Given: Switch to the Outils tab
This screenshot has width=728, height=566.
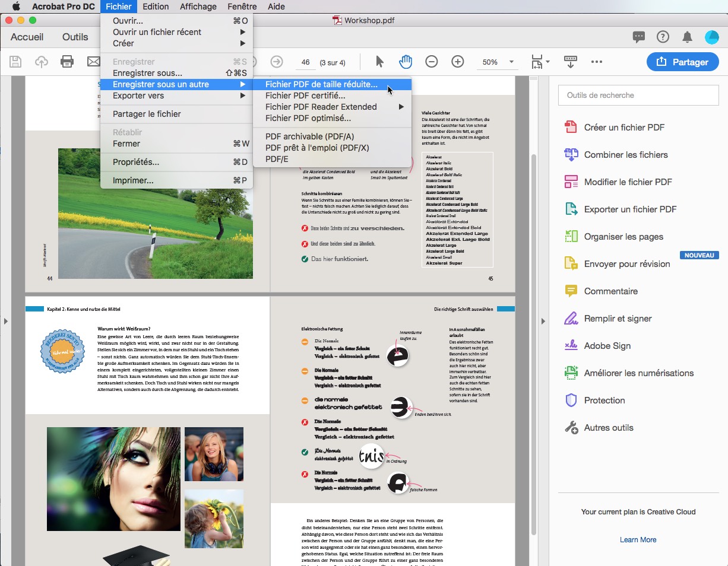Looking at the screenshot, I should tap(75, 37).
